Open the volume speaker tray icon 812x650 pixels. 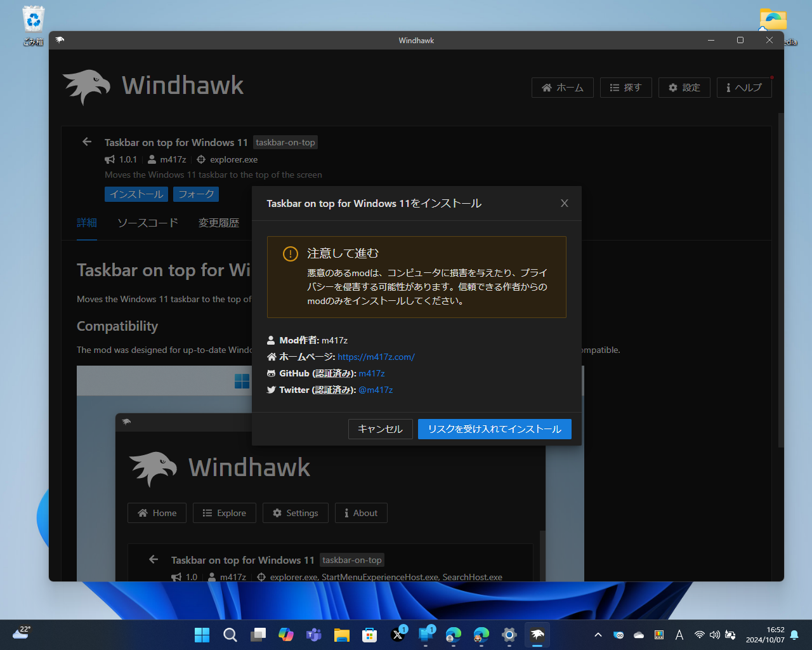(715, 635)
